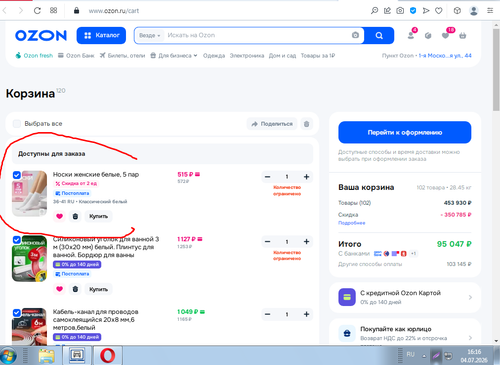Toggle the Выбрать все checkbox
This screenshot has height=365, width=500.
coord(17,124)
